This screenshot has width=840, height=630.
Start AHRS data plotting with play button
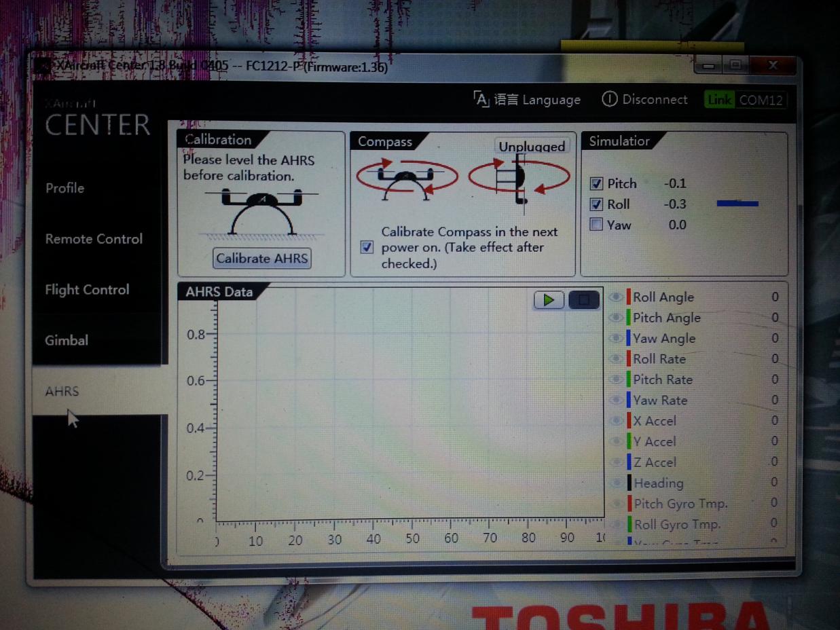[549, 299]
